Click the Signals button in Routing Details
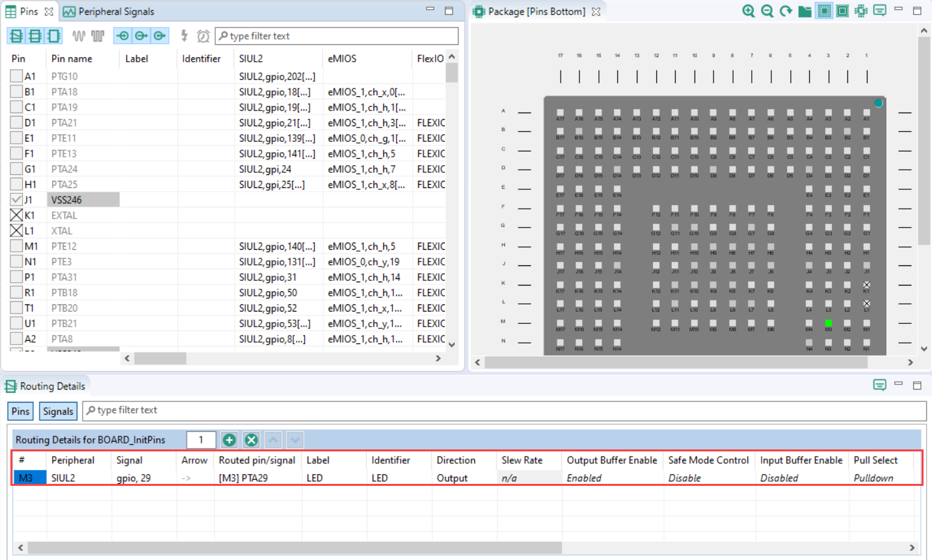 [x=58, y=411]
